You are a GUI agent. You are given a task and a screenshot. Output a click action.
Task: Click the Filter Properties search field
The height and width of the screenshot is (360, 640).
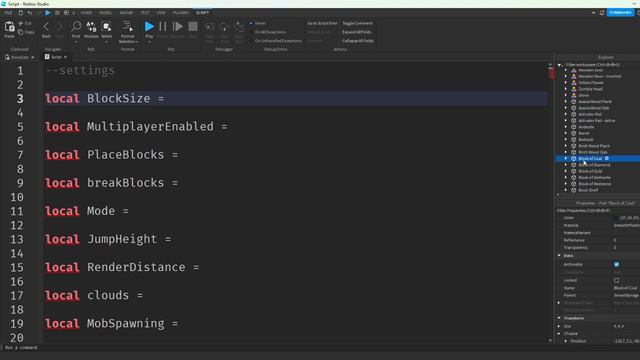click(598, 211)
